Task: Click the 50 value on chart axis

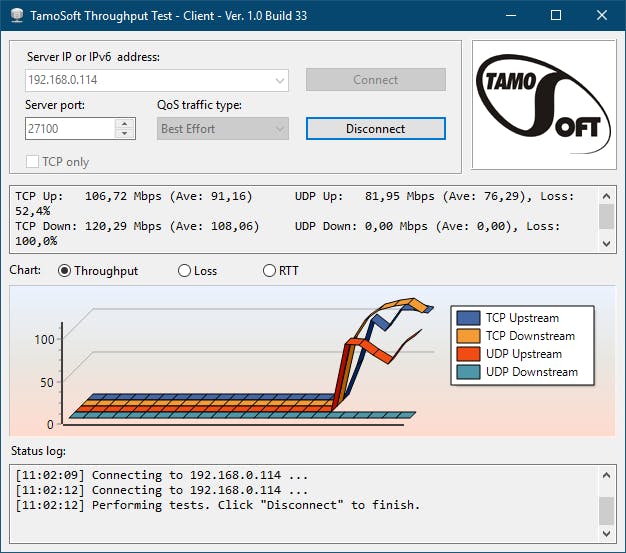Action: 47,383
